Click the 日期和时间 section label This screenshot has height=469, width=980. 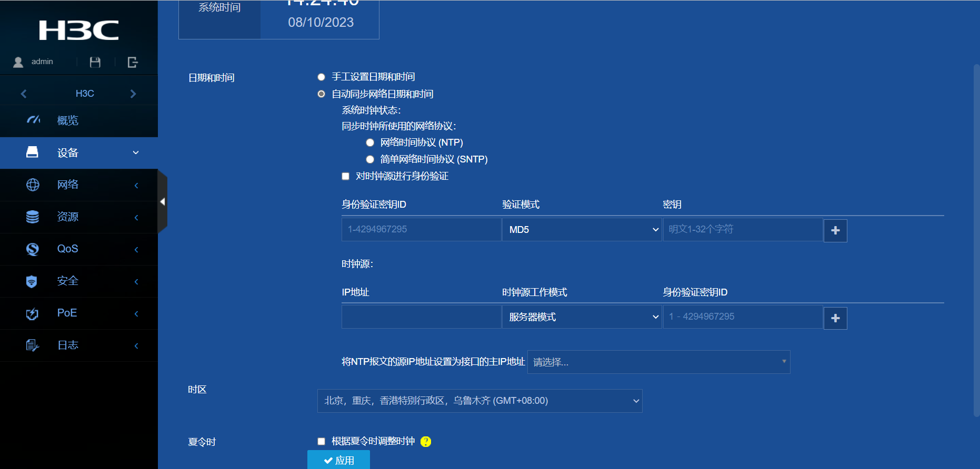211,78
